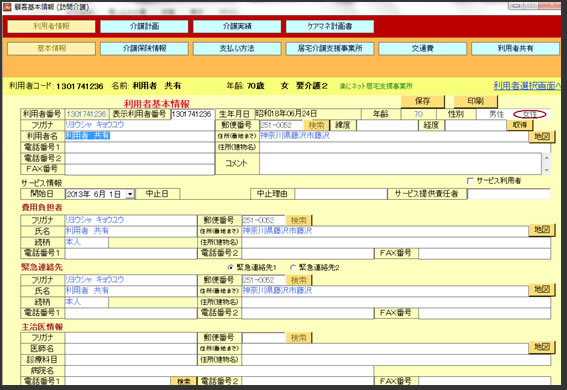This screenshot has height=390, width=567.
Task: Open the 介護保険情報 sub-tab
Action: click(144, 48)
